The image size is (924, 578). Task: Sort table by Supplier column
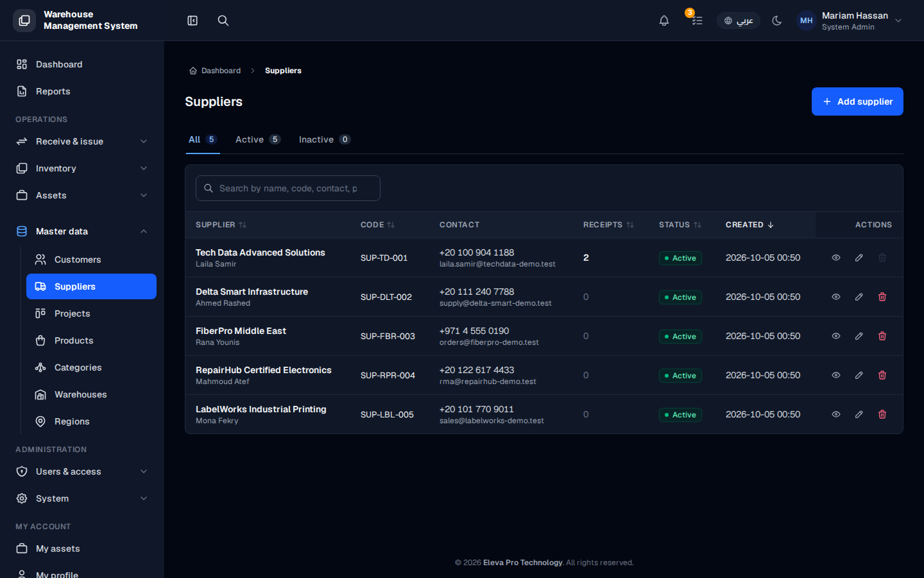pyautogui.click(x=221, y=225)
